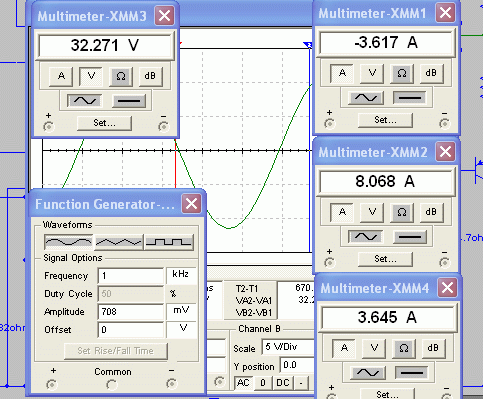
Task: Set Channel B coupling to 0
Action: click(263, 383)
